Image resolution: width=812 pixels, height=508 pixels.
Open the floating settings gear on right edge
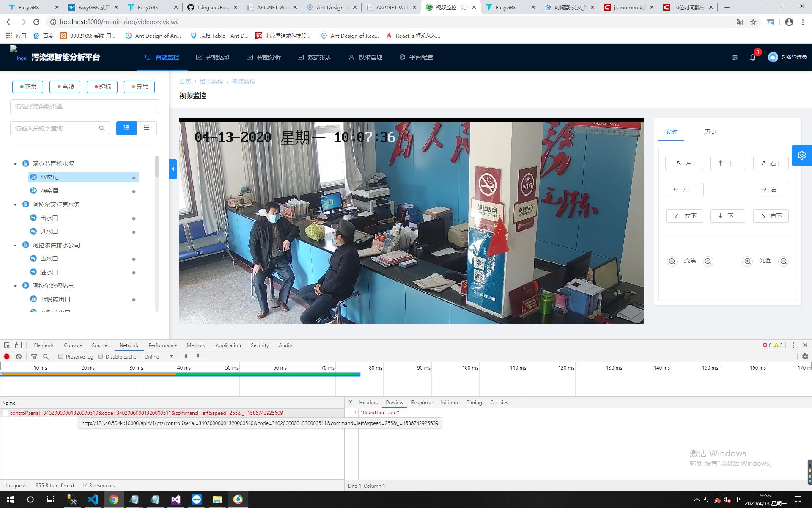(801, 155)
